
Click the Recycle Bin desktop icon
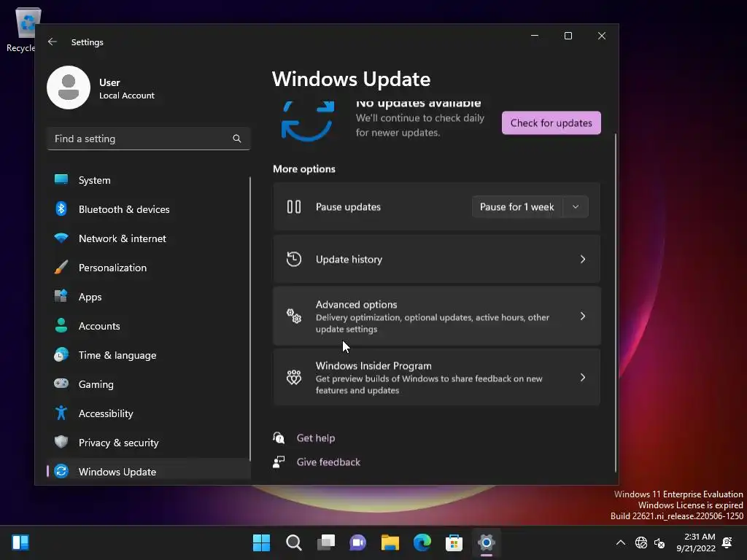[25, 29]
